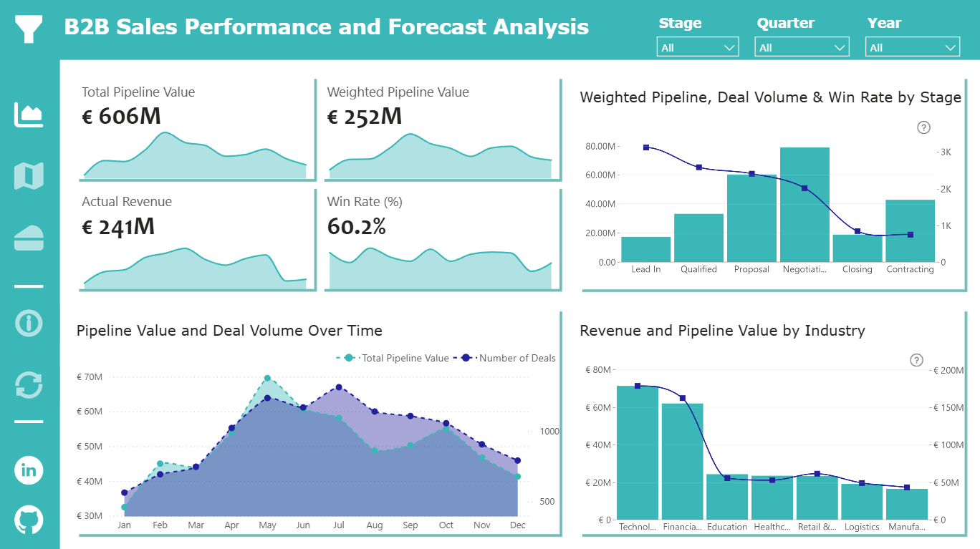Click the May Total Pipeline Value data point
980x549 pixels.
[267, 378]
